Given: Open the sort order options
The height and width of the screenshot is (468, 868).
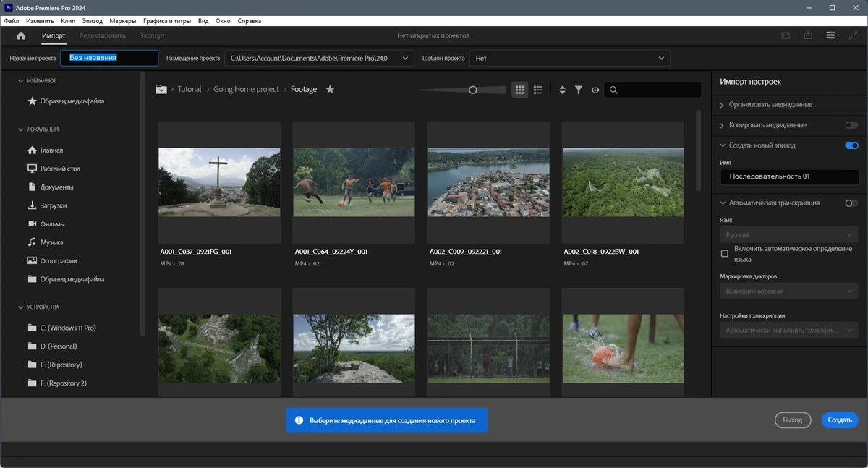Looking at the screenshot, I should pos(563,90).
